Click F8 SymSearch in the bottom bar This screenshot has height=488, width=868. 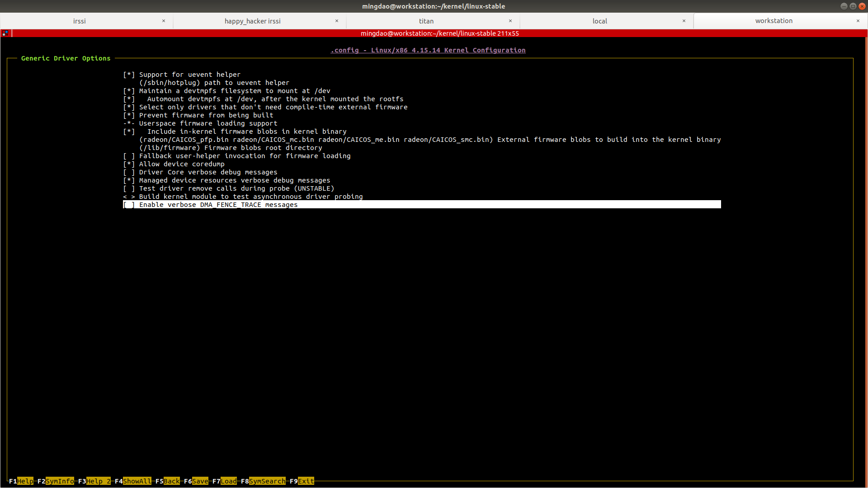coord(263,481)
